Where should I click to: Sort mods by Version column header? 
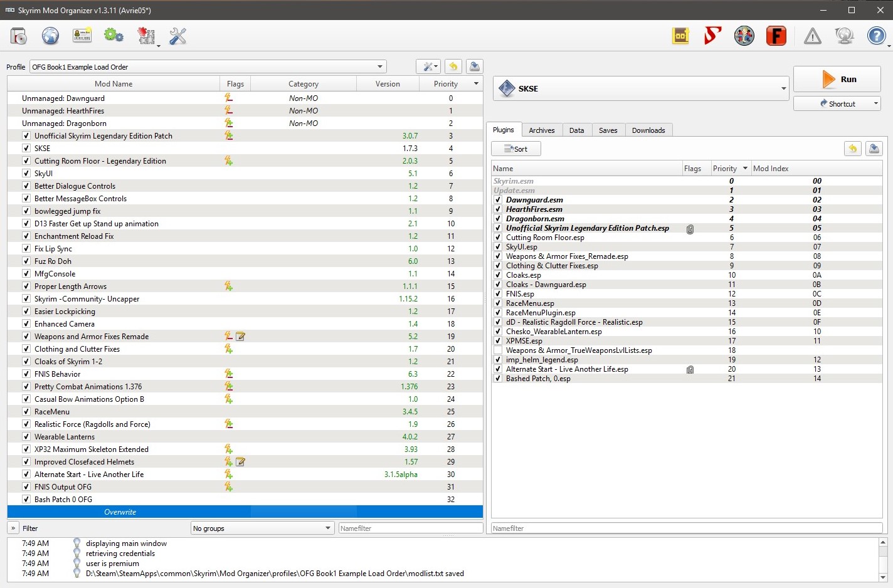[x=388, y=84]
